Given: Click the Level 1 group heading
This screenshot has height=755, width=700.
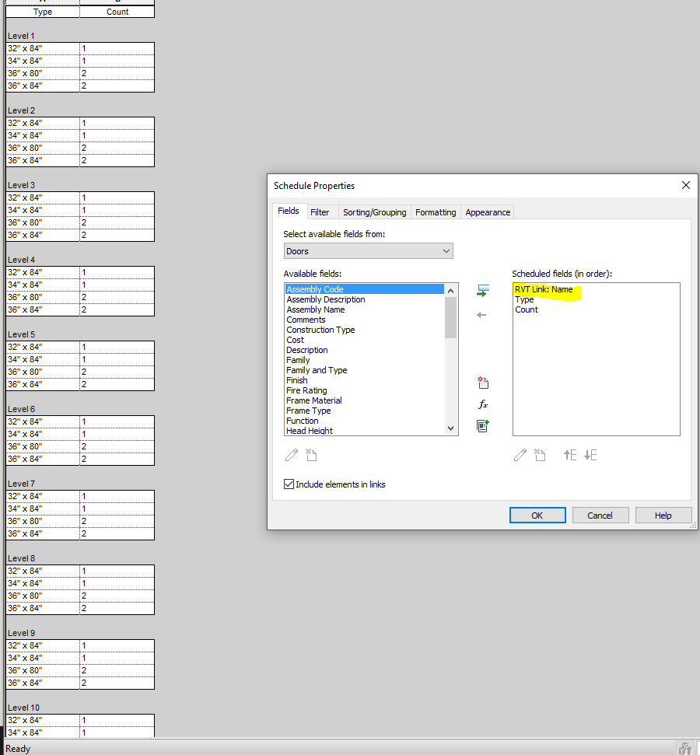Looking at the screenshot, I should point(21,36).
